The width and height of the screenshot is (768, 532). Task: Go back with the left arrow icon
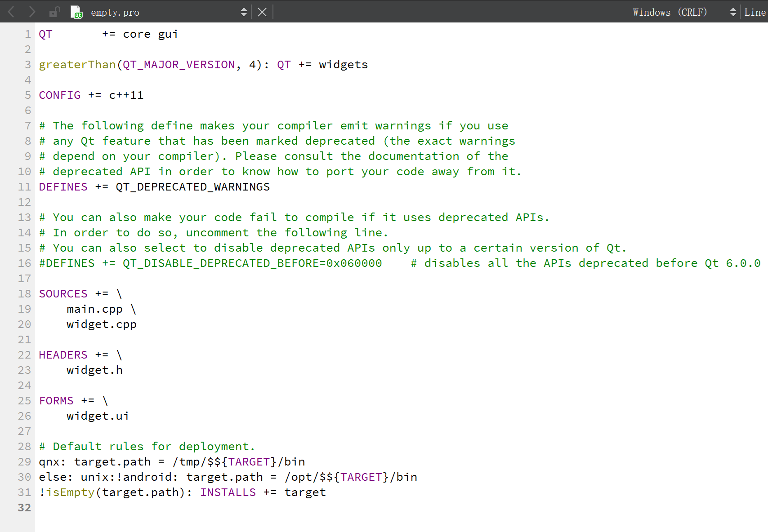click(x=11, y=12)
